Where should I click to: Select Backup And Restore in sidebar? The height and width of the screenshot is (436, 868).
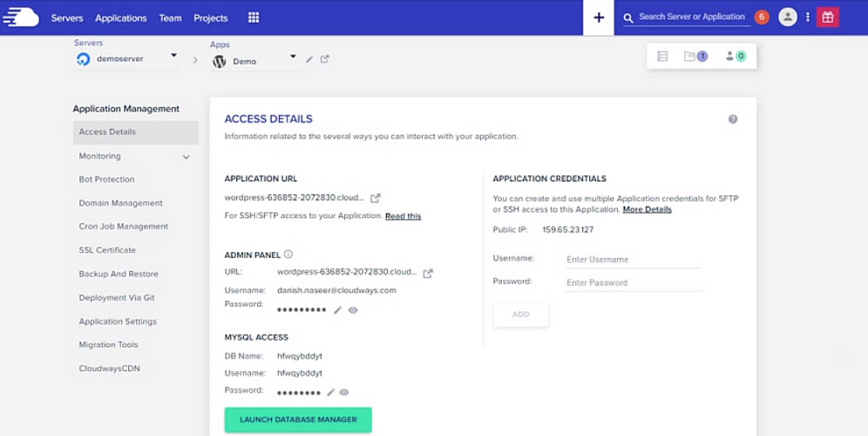point(119,274)
